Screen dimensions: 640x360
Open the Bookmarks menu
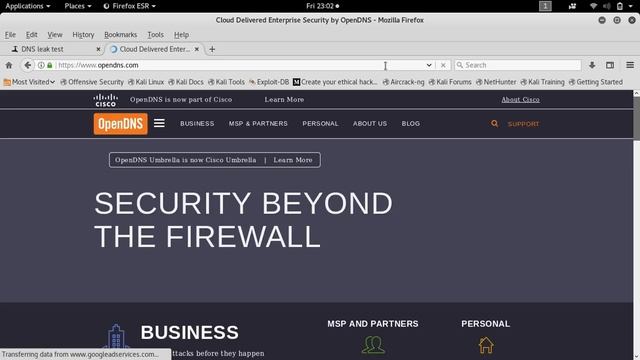120,35
